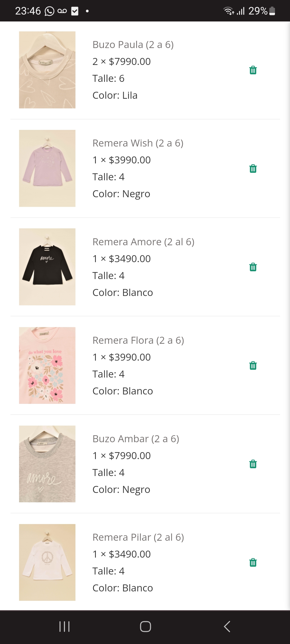
Task: Open the recent apps overview
Action: coord(64,627)
